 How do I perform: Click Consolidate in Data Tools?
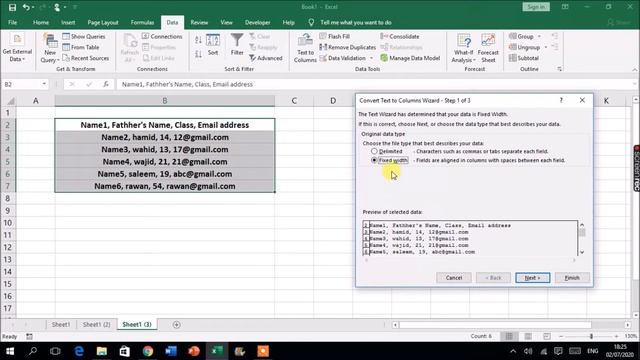[400, 36]
